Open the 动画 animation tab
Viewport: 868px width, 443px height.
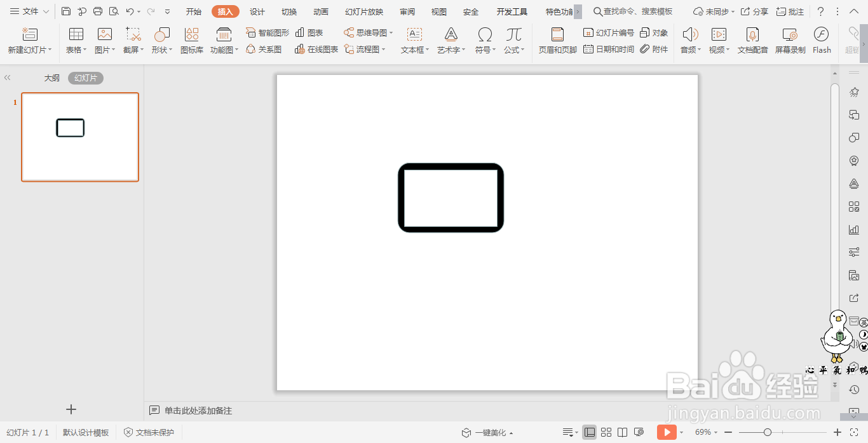coord(321,12)
